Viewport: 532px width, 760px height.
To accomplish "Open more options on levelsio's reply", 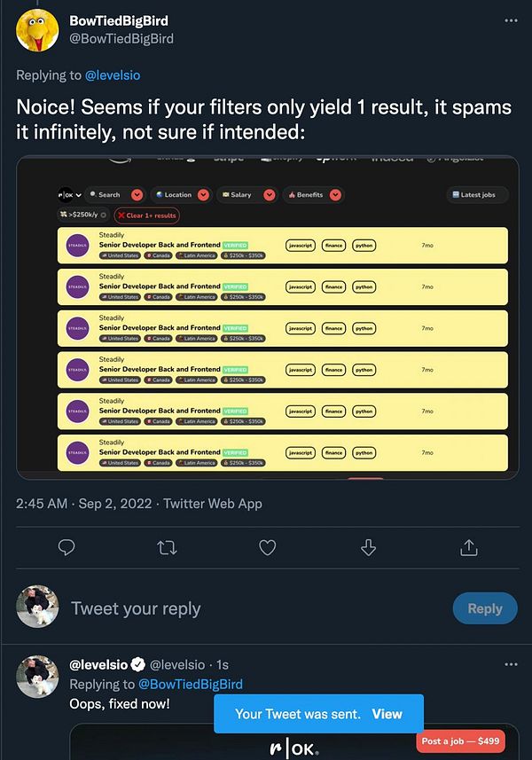I will [511, 664].
